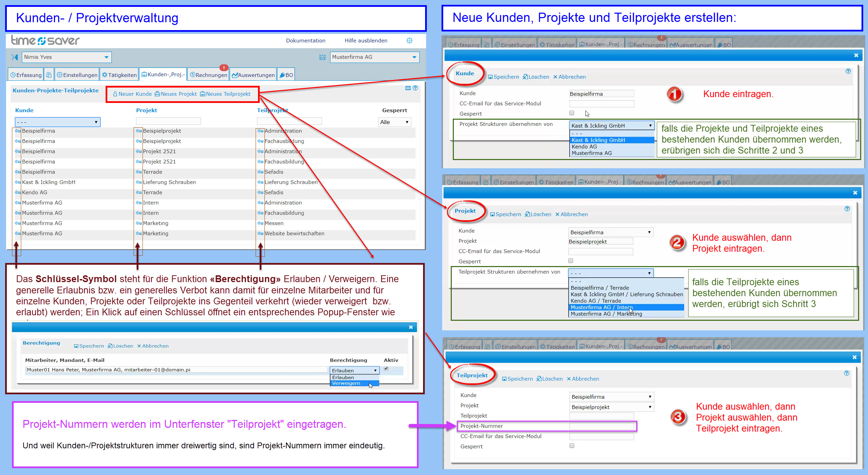The width and height of the screenshot is (868, 475).
Task: Click the key icon beside Website bewirtschaften
Action: click(x=260, y=234)
